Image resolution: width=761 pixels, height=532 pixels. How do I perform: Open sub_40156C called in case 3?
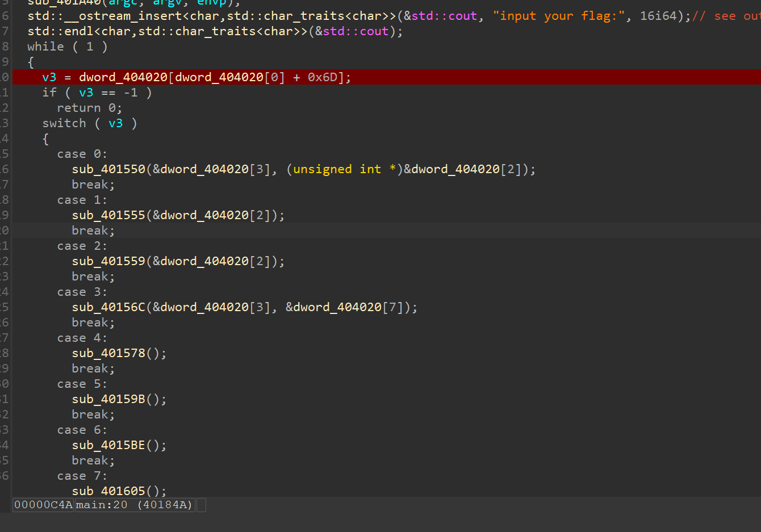(108, 307)
